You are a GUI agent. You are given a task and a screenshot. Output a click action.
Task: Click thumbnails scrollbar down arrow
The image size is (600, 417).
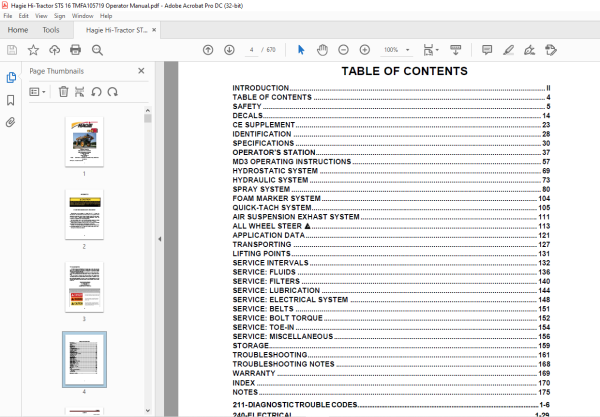(x=148, y=410)
